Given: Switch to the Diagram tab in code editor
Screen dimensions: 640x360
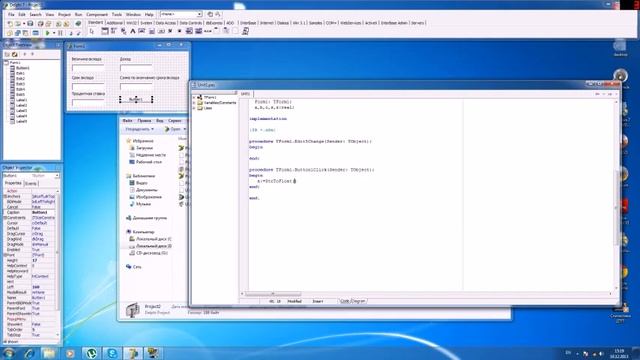Looking at the screenshot, I should [358, 301].
